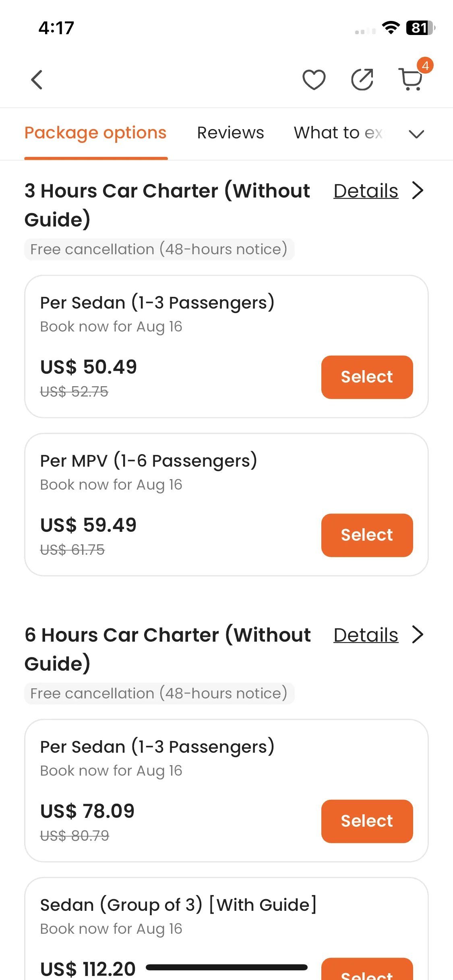The height and width of the screenshot is (980, 453).
Task: Select the US$ 78.09 Sedan package
Action: [367, 821]
